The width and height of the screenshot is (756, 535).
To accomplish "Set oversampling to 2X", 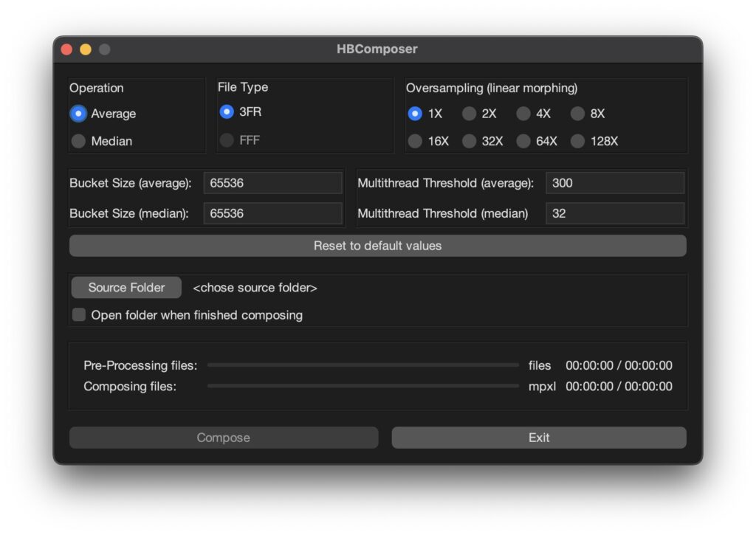I will tap(469, 114).
